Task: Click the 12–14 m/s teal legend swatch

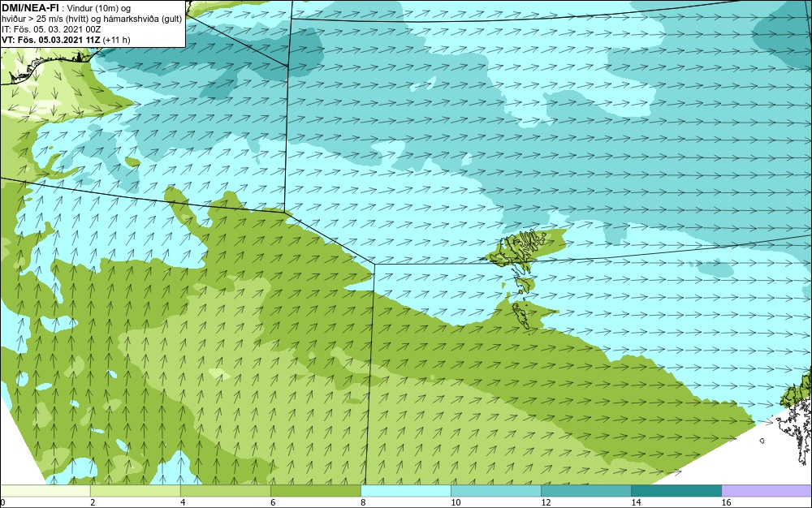Action: tap(585, 490)
